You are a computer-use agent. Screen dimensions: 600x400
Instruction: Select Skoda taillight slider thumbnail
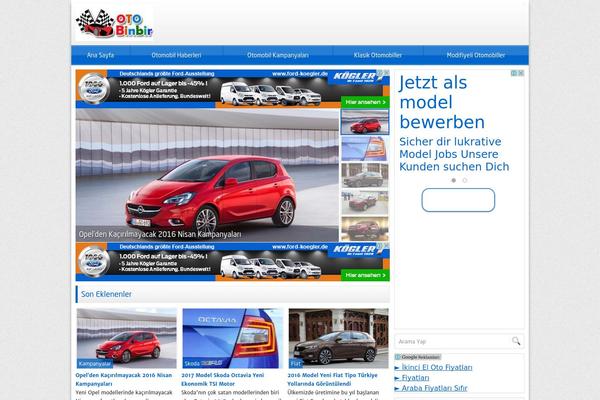tap(365, 149)
